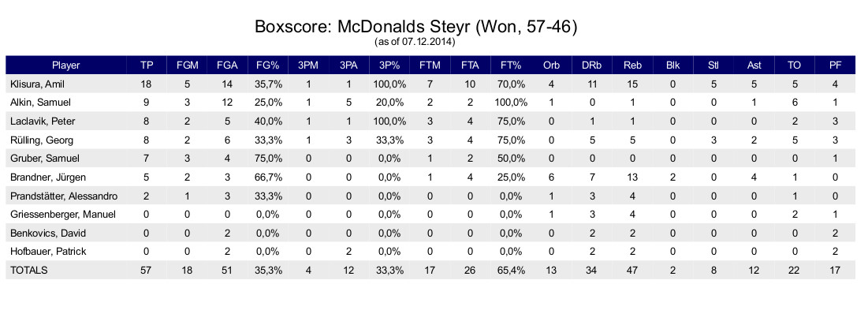This screenshot has width=868, height=310.
Task: Click the FG% column header
Action: click(x=269, y=65)
